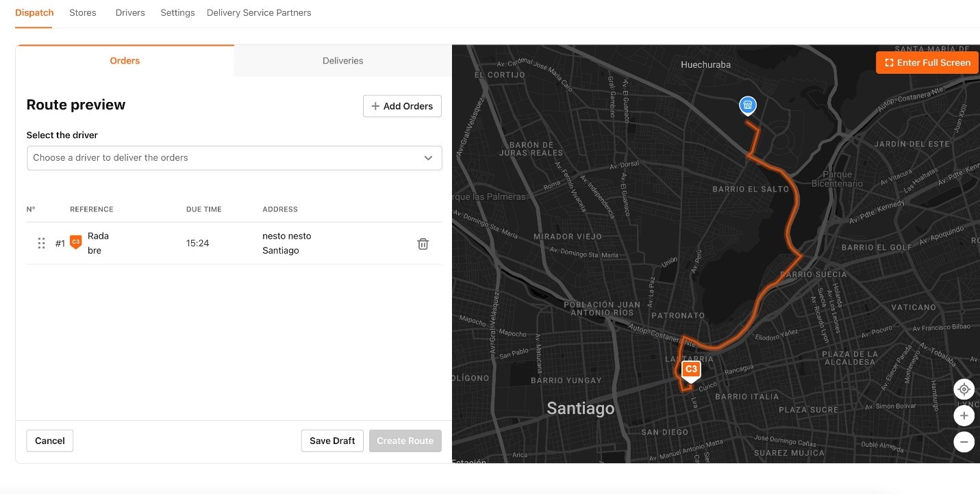Click the Parque Bicentenario map label

[837, 179]
